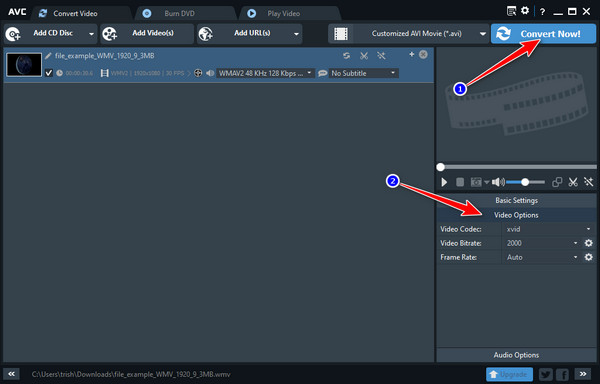Click the pencil rename icon beside the file name
This screenshot has height=384, width=600.
[x=48, y=56]
